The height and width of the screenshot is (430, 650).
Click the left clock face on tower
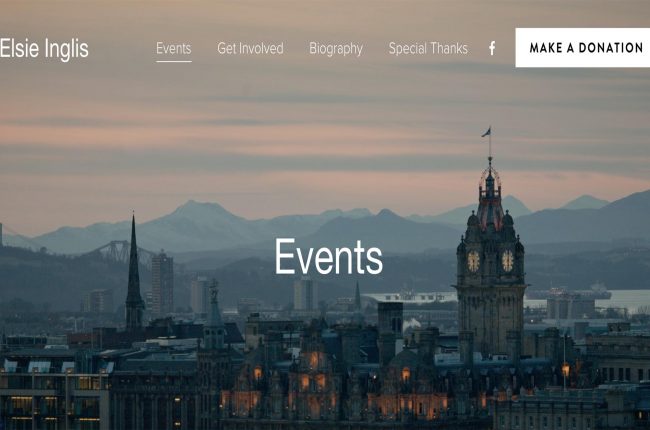[473, 261]
